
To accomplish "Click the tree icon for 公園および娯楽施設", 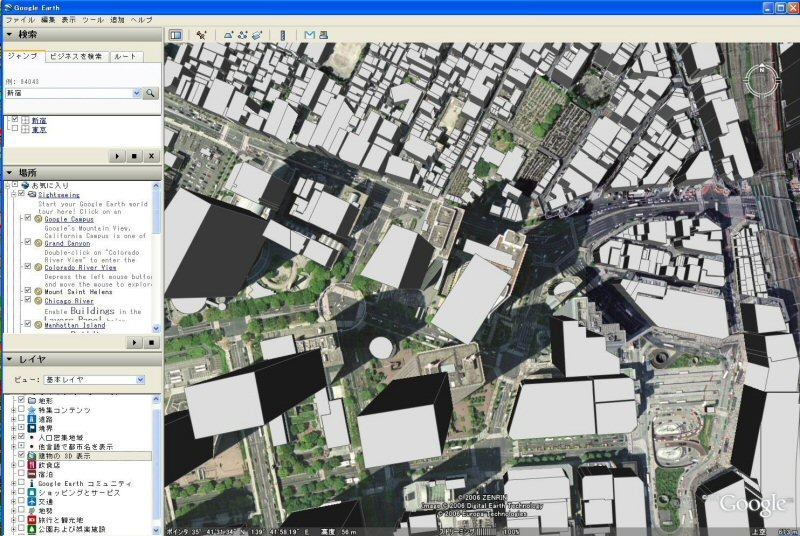I will pos(32,529).
